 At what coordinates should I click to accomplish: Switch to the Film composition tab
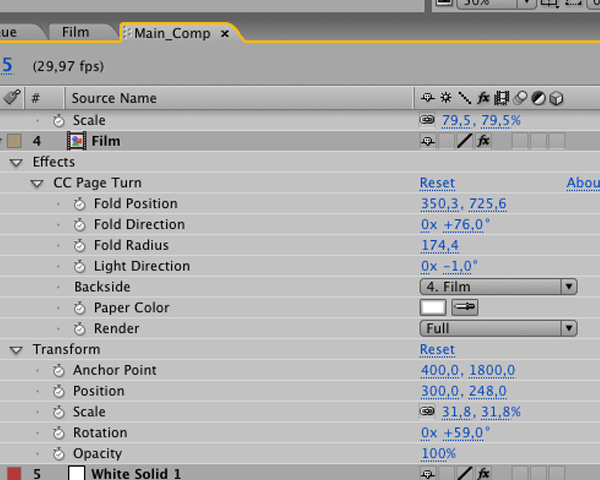coord(75,32)
